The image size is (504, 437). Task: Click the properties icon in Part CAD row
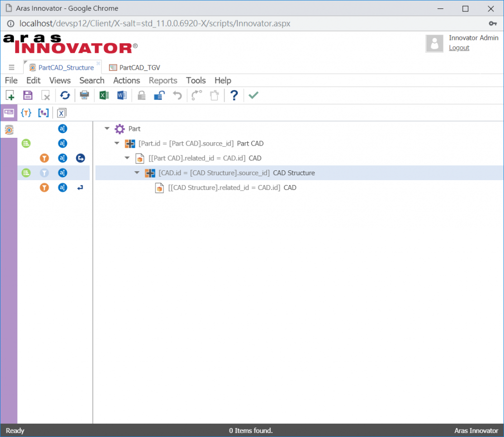(63, 143)
